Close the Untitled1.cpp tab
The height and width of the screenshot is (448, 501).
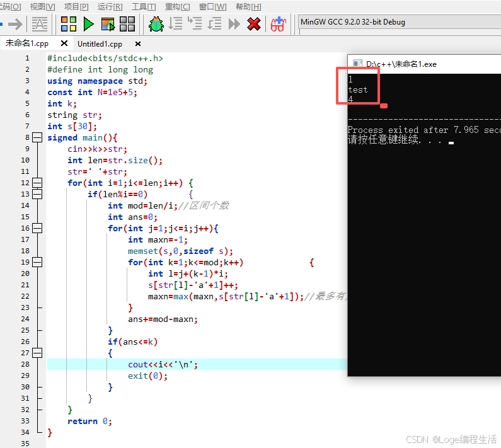138,43
